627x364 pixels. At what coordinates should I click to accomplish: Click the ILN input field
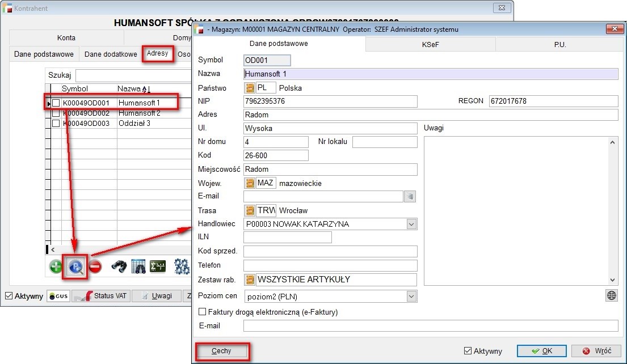tap(288, 237)
